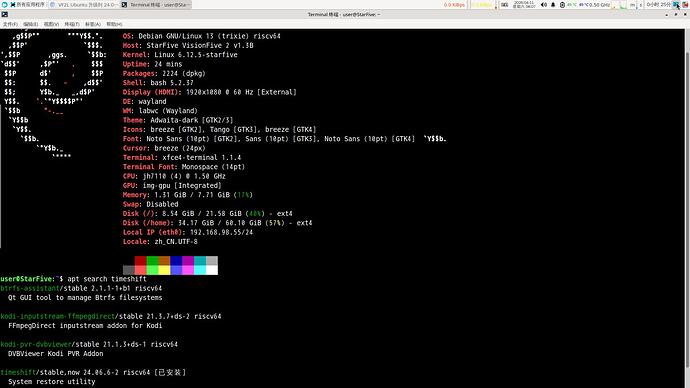Click the 'Terminal Font: Monospace (14pt)' line
The height and width of the screenshot is (388, 690).
pos(184,167)
